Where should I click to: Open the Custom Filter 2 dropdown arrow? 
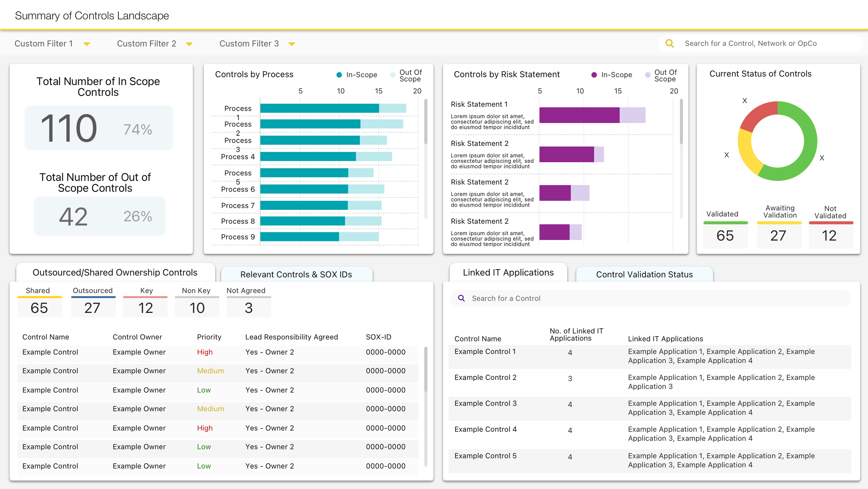(189, 44)
